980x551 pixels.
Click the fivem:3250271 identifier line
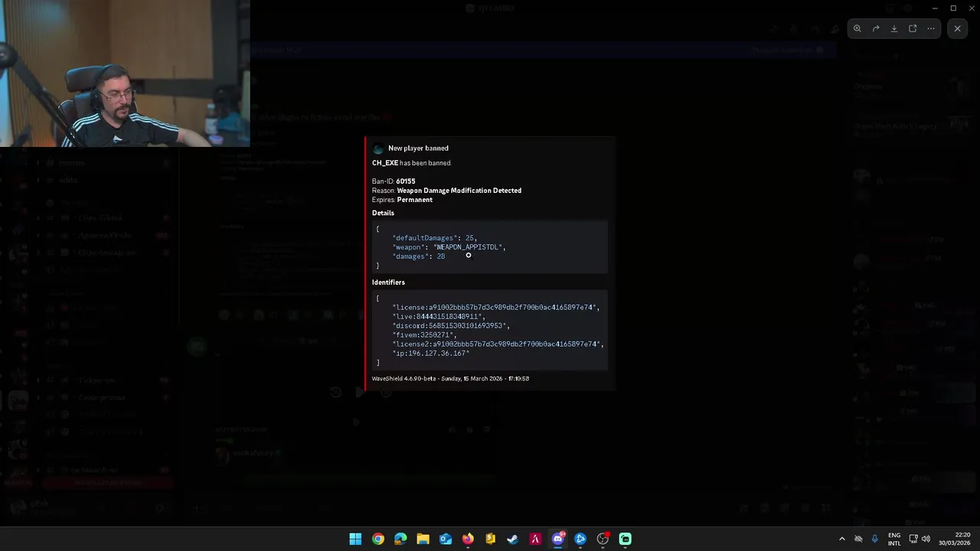(424, 335)
